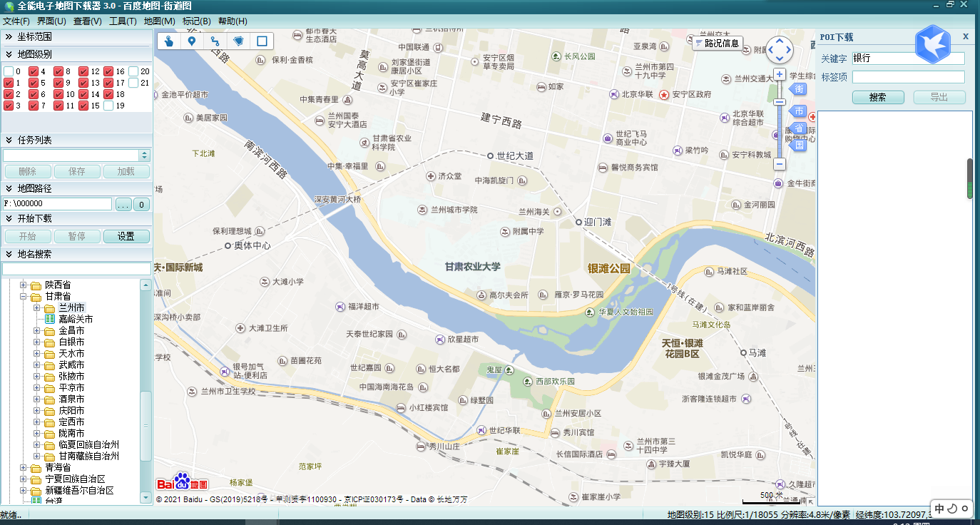The image size is (980, 525).
Task: Open the 标记(B) menu
Action: pyautogui.click(x=196, y=21)
